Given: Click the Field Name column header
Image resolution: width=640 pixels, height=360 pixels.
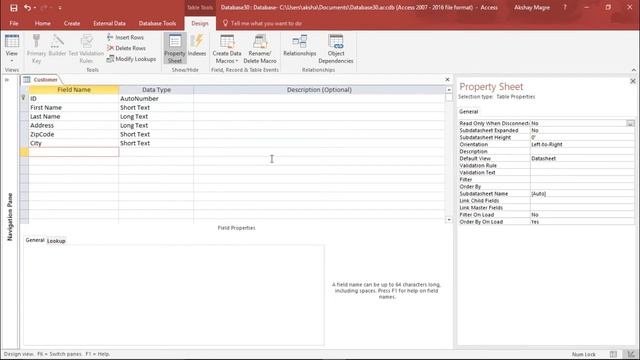Looking at the screenshot, I should click(x=74, y=90).
